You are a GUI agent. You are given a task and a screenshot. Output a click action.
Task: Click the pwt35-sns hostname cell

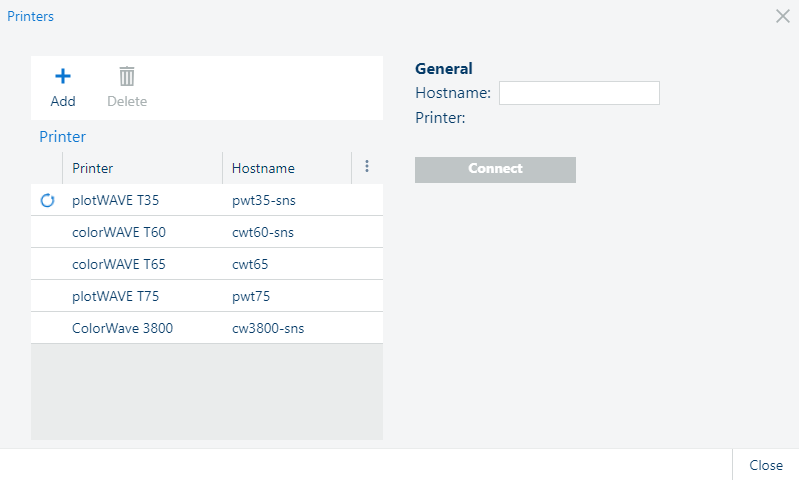[x=263, y=200]
